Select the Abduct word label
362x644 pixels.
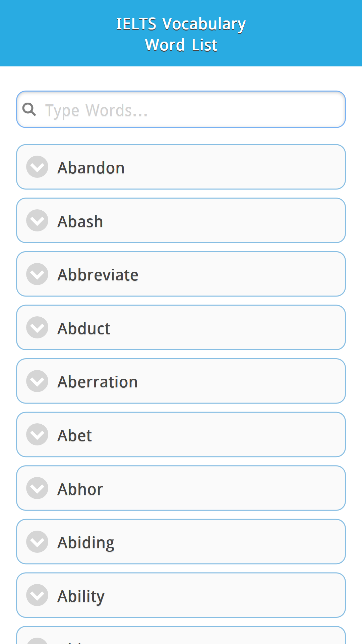click(x=84, y=328)
